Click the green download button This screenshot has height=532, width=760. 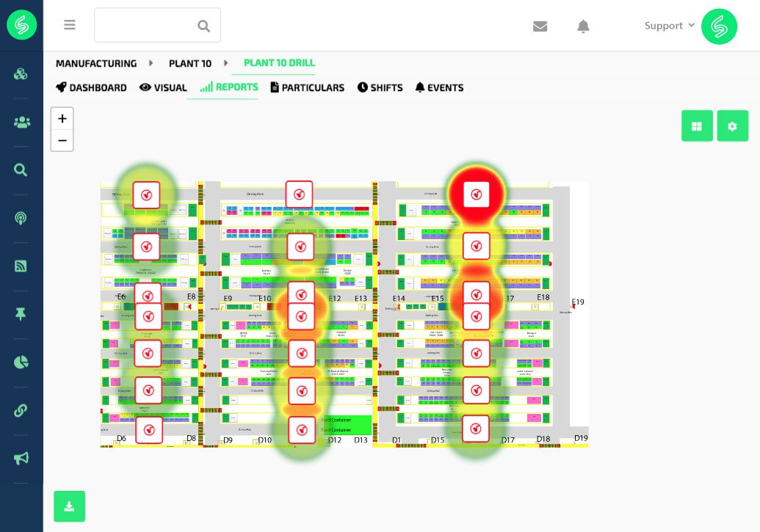pos(69,506)
